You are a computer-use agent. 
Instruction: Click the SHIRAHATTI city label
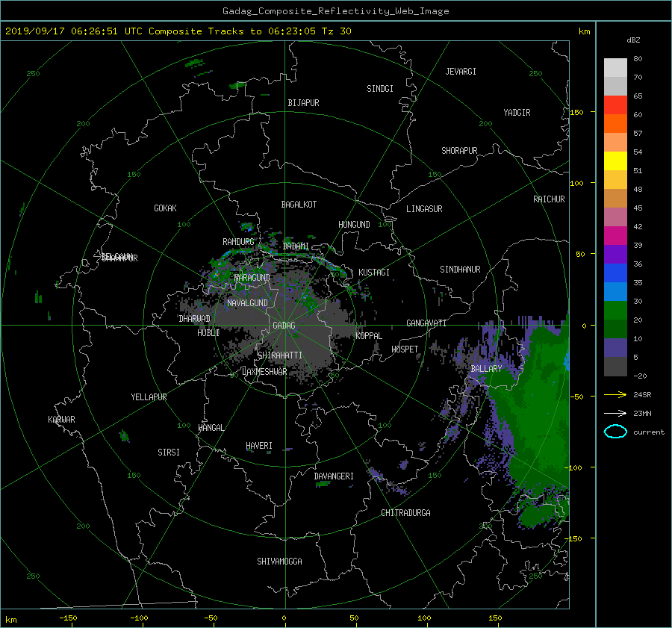(280, 355)
